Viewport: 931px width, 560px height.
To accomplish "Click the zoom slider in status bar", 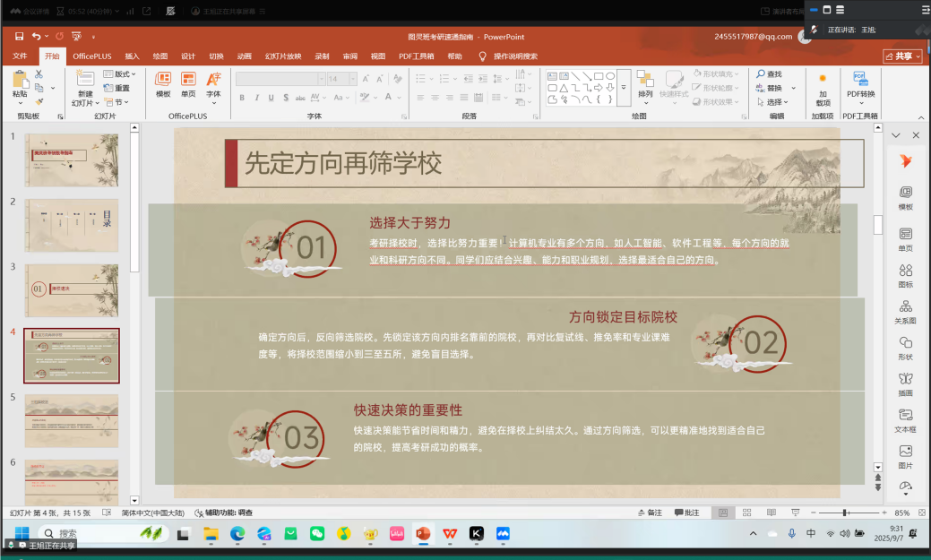I will coord(844,513).
